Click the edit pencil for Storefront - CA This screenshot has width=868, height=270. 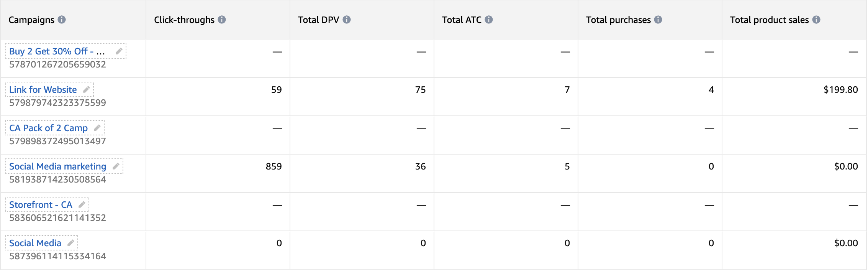click(x=82, y=204)
